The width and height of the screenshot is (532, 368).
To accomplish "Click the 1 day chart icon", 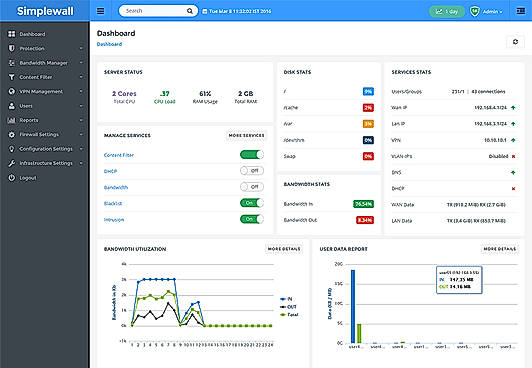I will 439,12.
